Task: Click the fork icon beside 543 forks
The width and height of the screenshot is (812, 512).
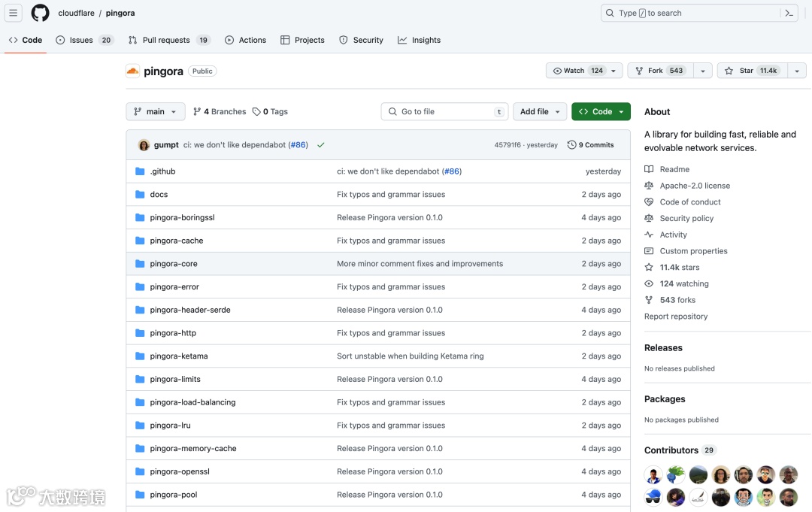Action: (649, 300)
